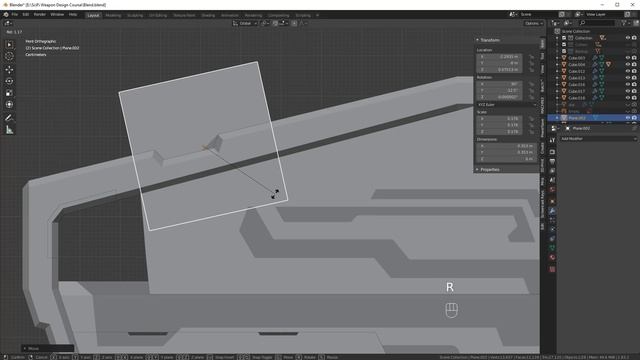Toggle visibility eye for Cube.012
The height and width of the screenshot is (360, 640).
click(x=628, y=71)
